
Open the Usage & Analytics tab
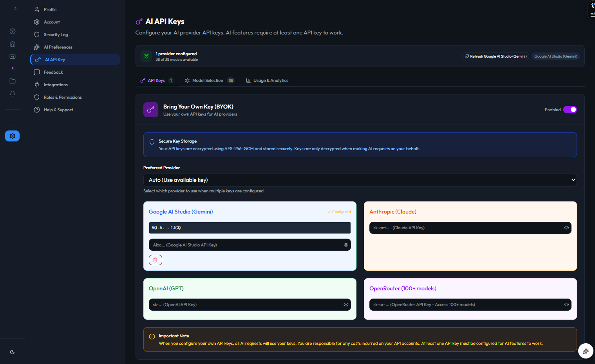tap(267, 80)
